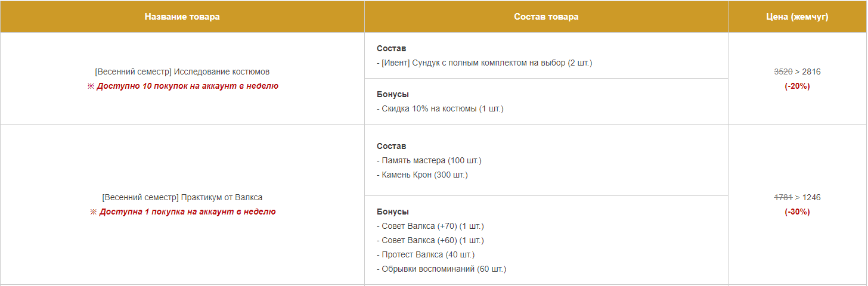Click the 'Цена (жемчуг)' column header
Viewport: 868px width, 286px height.
[797, 17]
